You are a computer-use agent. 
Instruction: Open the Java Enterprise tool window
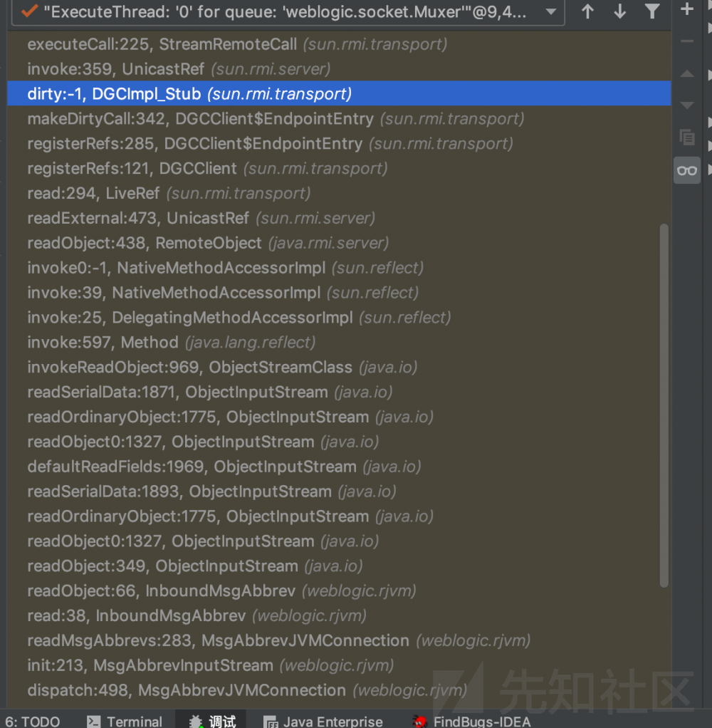coord(323,721)
